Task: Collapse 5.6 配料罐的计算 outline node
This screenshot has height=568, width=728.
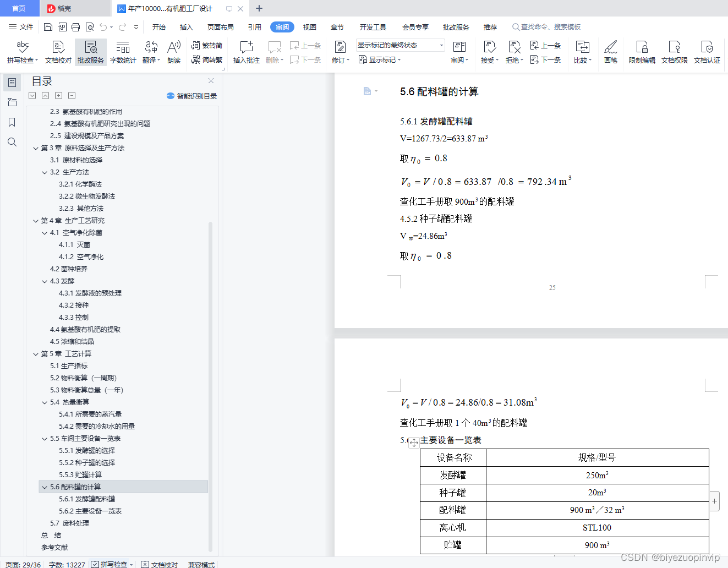Action: point(45,487)
